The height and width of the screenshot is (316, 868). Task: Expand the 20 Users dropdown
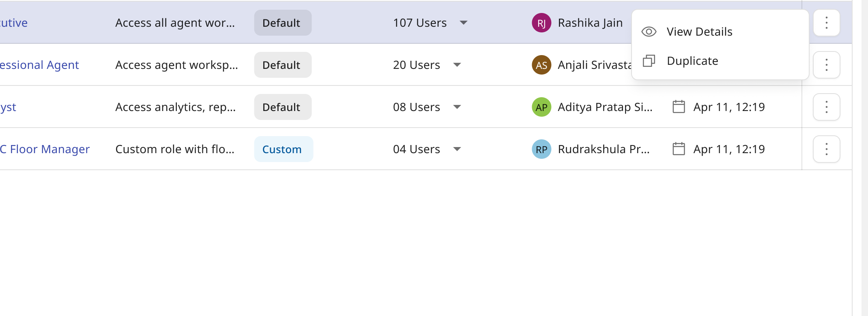(457, 65)
